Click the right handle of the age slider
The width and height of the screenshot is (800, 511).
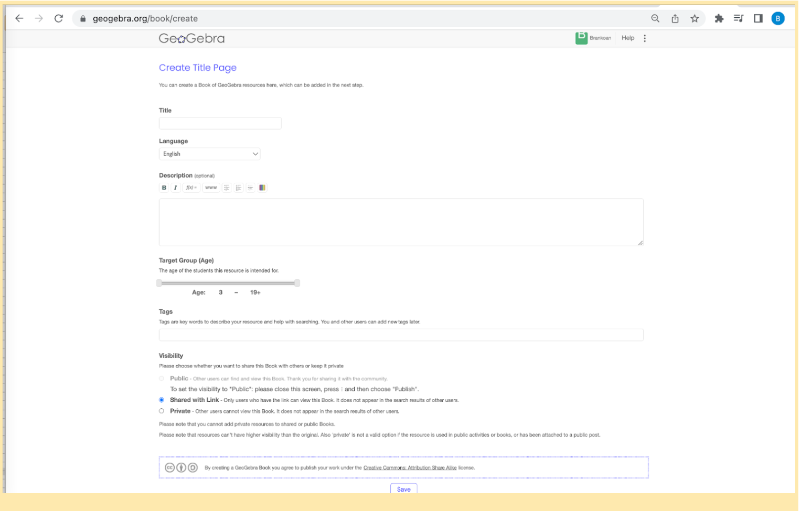297,283
